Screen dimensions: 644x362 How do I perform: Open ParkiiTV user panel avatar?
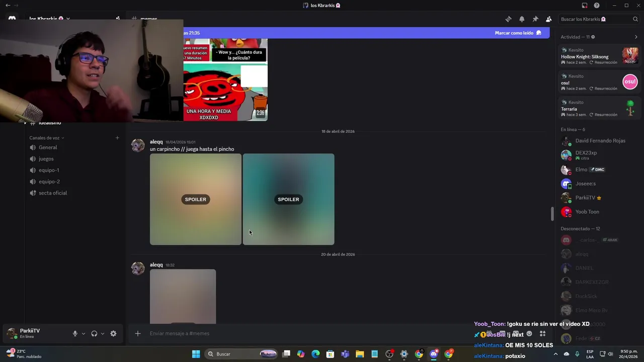[12, 333]
